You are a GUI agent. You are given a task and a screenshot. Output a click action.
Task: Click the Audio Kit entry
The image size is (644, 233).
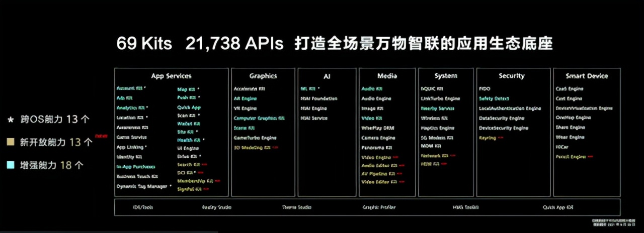point(372,88)
